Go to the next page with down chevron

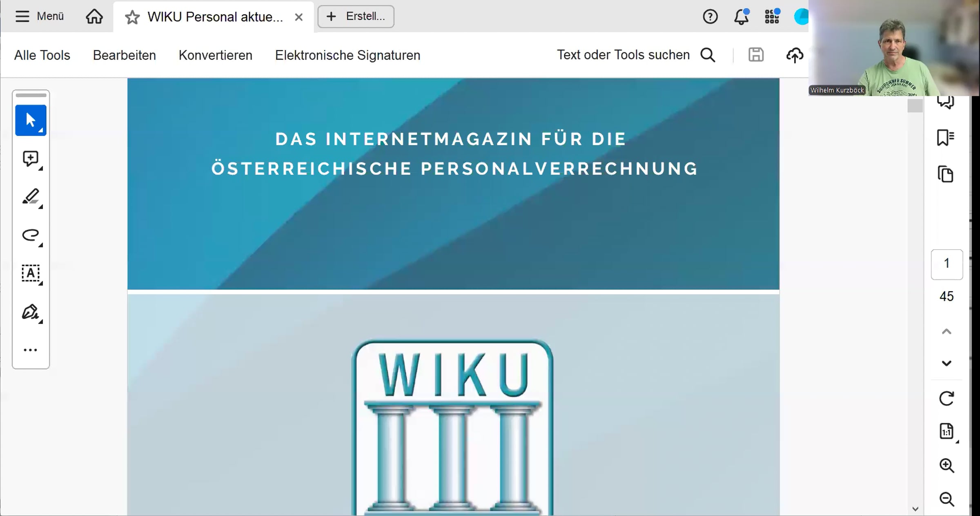[947, 363]
